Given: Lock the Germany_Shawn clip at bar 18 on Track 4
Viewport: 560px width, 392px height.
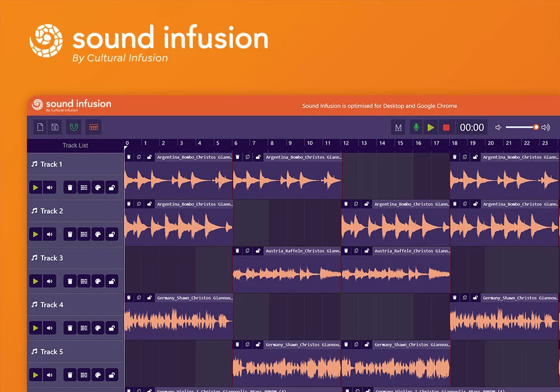Looking at the screenshot, I should (475, 298).
